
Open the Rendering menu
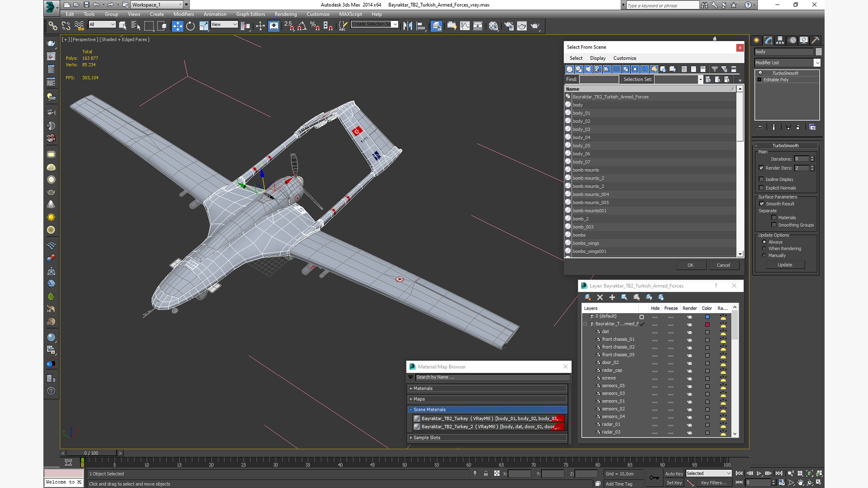coord(286,14)
